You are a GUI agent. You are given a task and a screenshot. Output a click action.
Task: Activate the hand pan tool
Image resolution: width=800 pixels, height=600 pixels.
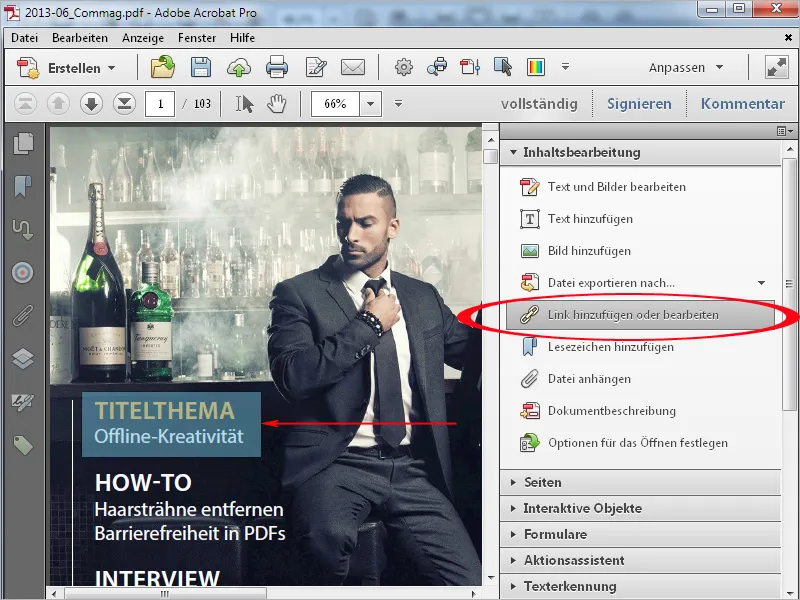(x=277, y=104)
